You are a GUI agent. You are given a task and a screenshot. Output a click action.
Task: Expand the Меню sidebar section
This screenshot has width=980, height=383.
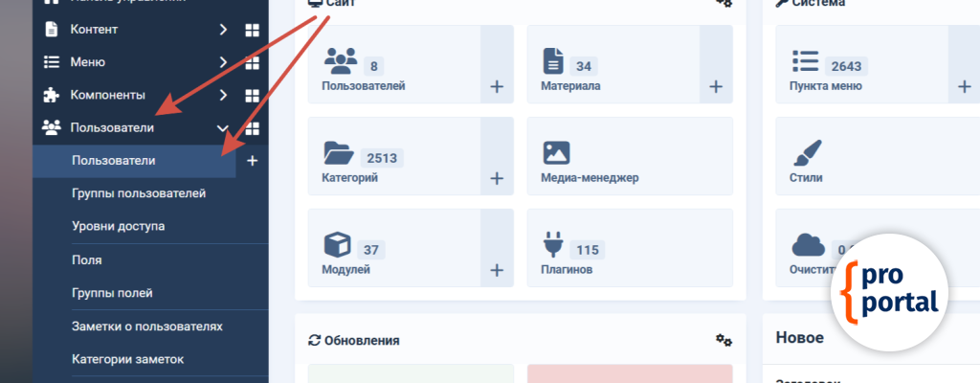223,62
